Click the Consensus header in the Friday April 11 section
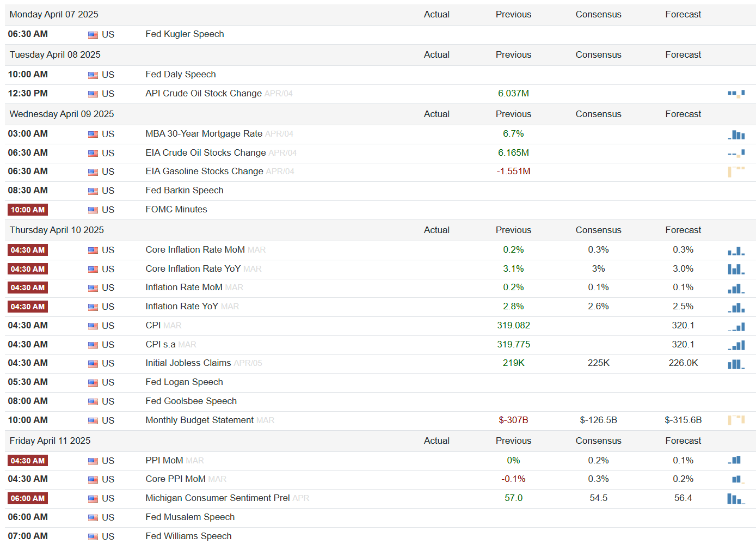 [598, 441]
